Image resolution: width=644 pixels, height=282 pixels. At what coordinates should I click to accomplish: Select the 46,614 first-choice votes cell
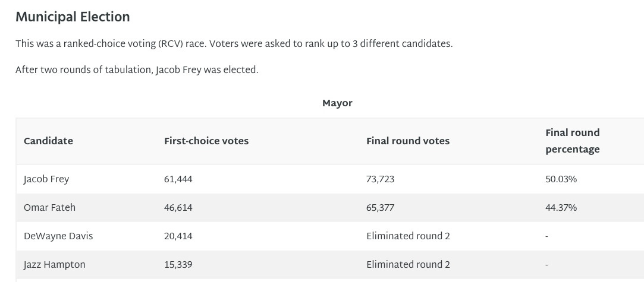[x=178, y=208]
